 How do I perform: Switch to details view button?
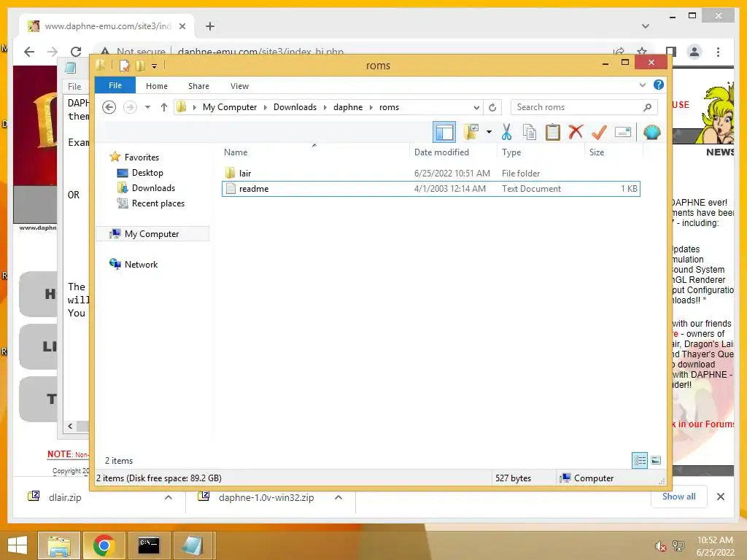640,460
